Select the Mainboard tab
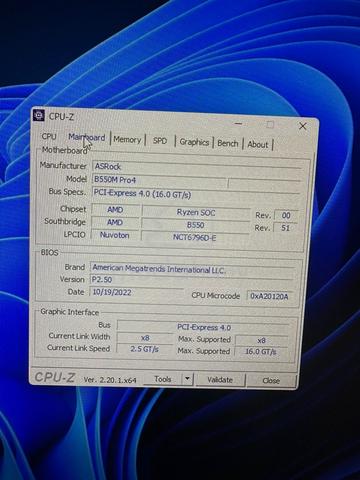The height and width of the screenshot is (480, 360). pos(86,137)
